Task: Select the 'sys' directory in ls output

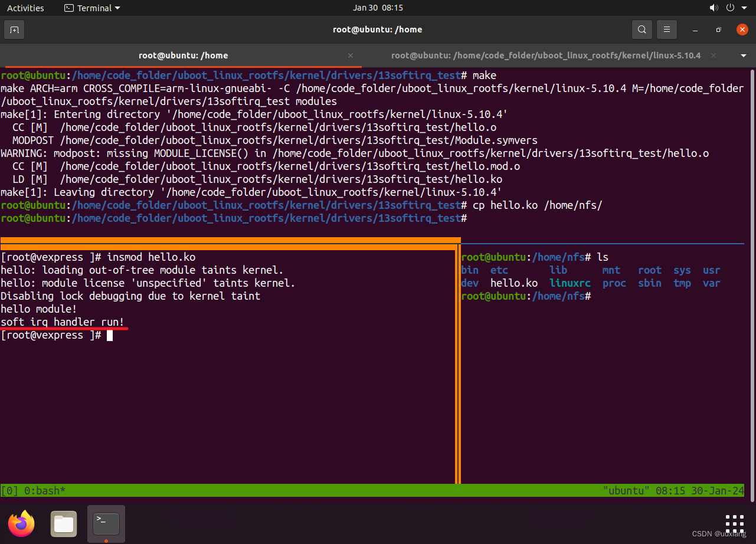Action: coord(682,270)
